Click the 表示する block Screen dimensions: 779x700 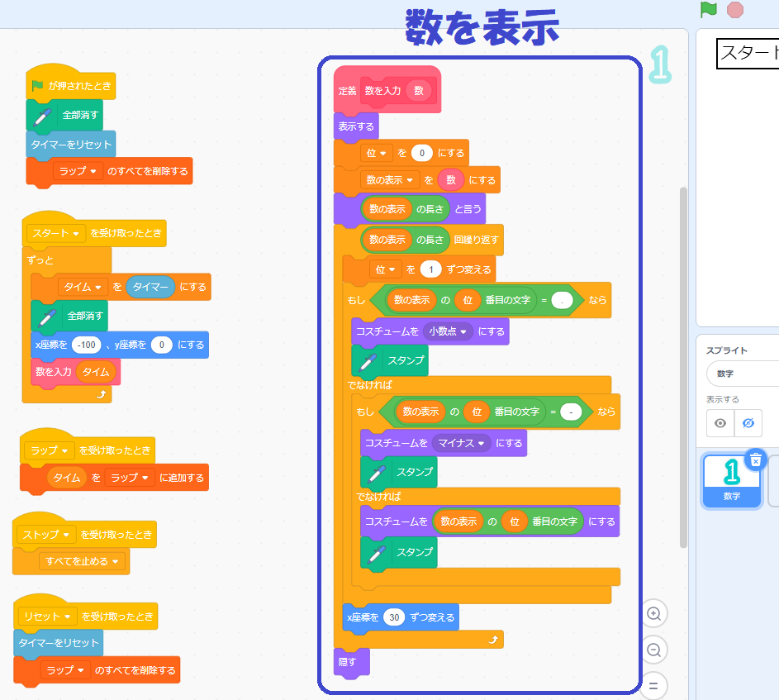point(356,126)
